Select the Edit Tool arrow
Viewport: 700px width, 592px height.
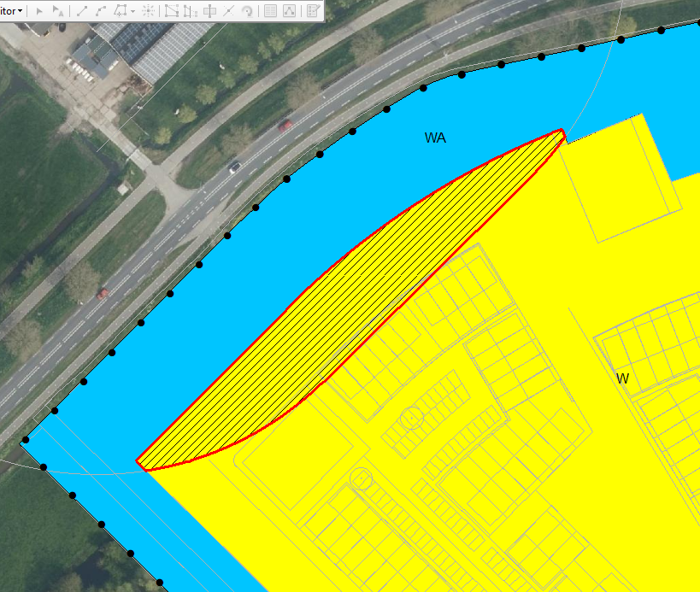[39, 11]
